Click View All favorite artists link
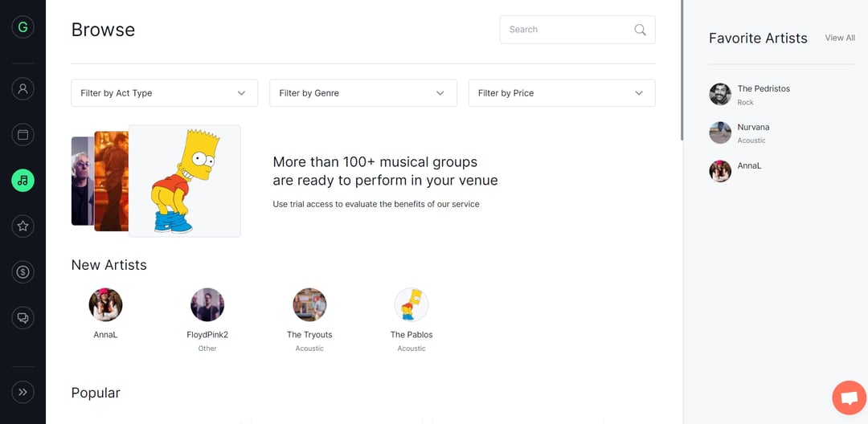868x424 pixels. pos(839,38)
